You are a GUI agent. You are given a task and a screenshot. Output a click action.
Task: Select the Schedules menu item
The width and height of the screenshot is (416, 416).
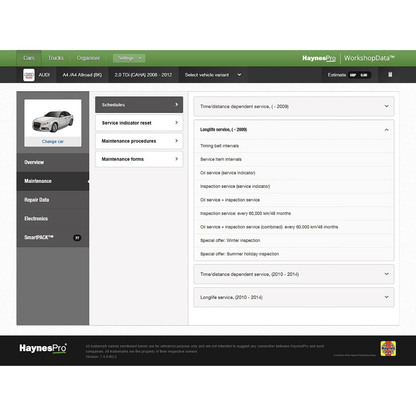click(x=139, y=105)
